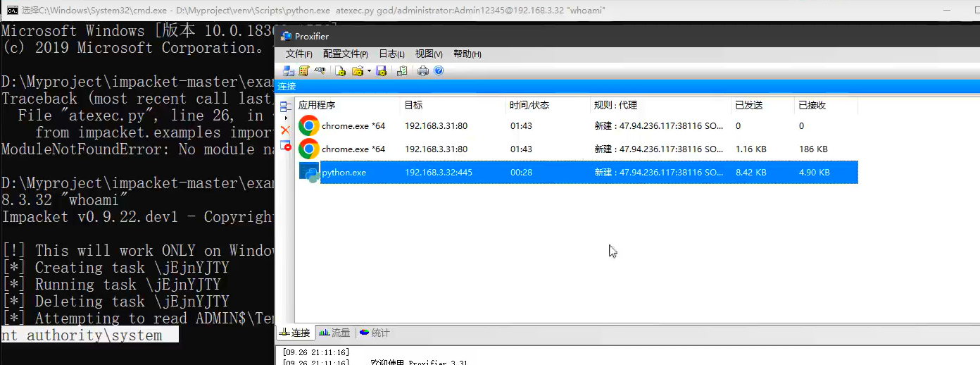Expand the small arrow under the side list icon
The height and width of the screenshot is (365, 980).
tap(285, 118)
